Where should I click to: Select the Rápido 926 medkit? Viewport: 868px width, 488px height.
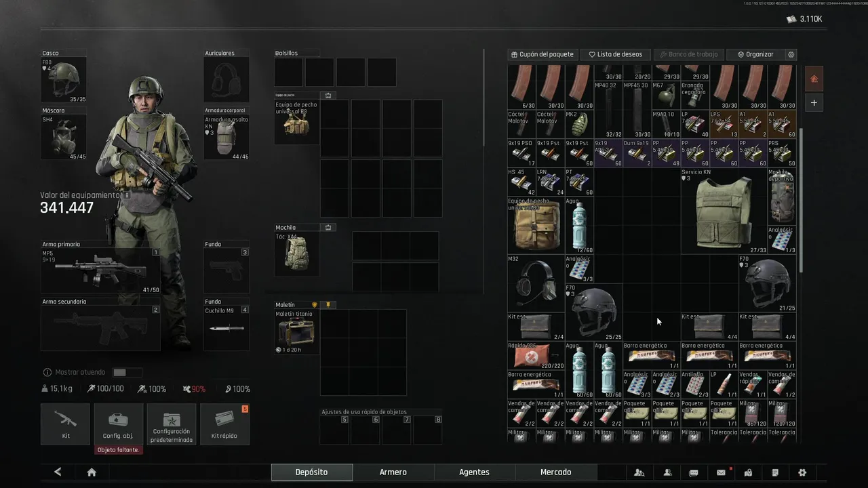[536, 355]
